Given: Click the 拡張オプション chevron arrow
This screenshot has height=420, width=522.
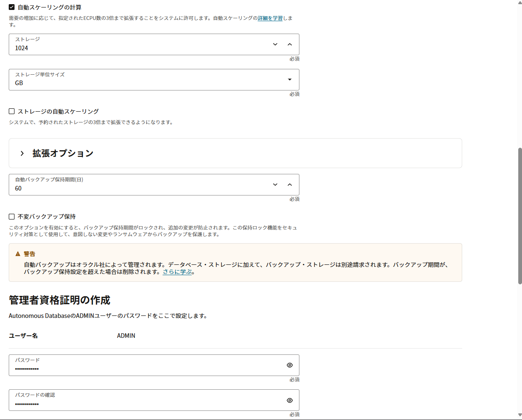Looking at the screenshot, I should [22, 153].
